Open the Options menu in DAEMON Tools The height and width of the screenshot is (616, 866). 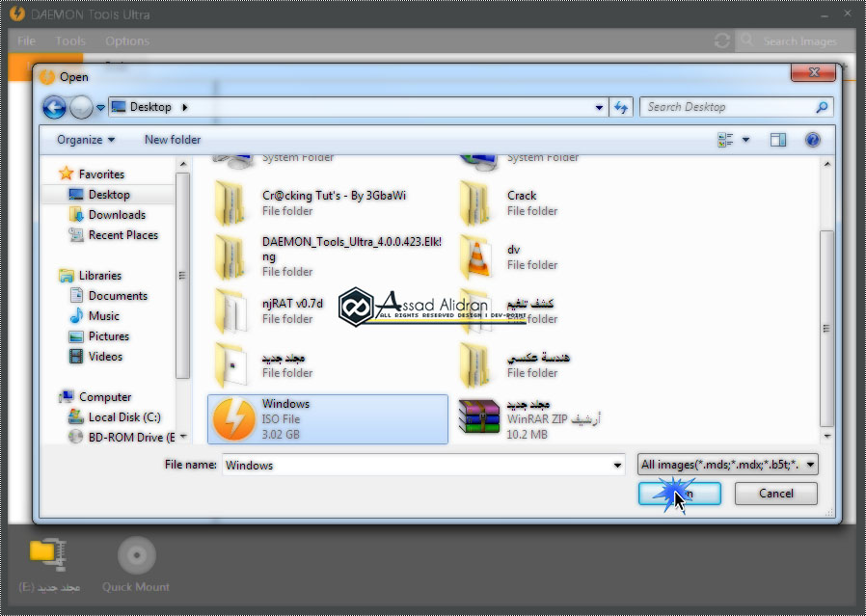pos(127,40)
